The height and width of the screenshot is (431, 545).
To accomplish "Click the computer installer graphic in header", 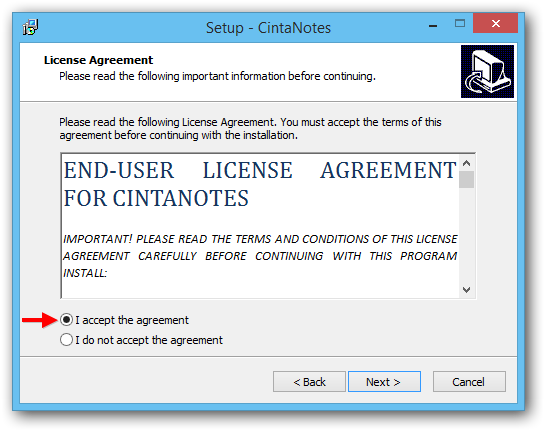I will pos(487,72).
